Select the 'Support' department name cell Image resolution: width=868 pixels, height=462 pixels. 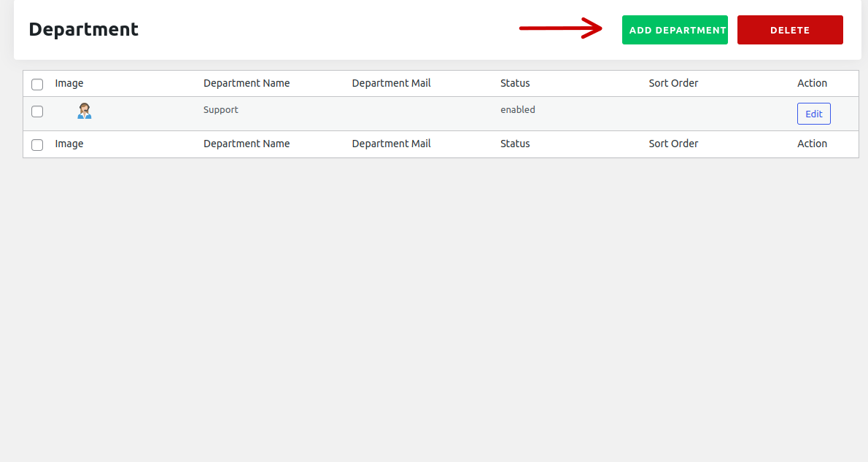(221, 109)
